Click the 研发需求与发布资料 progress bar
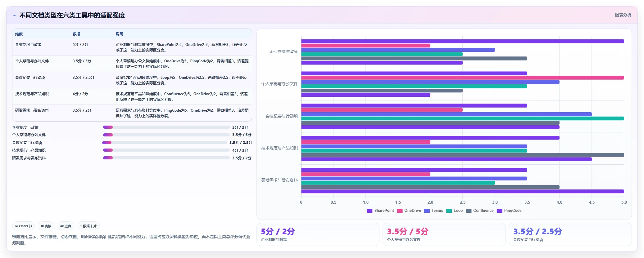This screenshot has width=644, height=258. [x=166, y=158]
